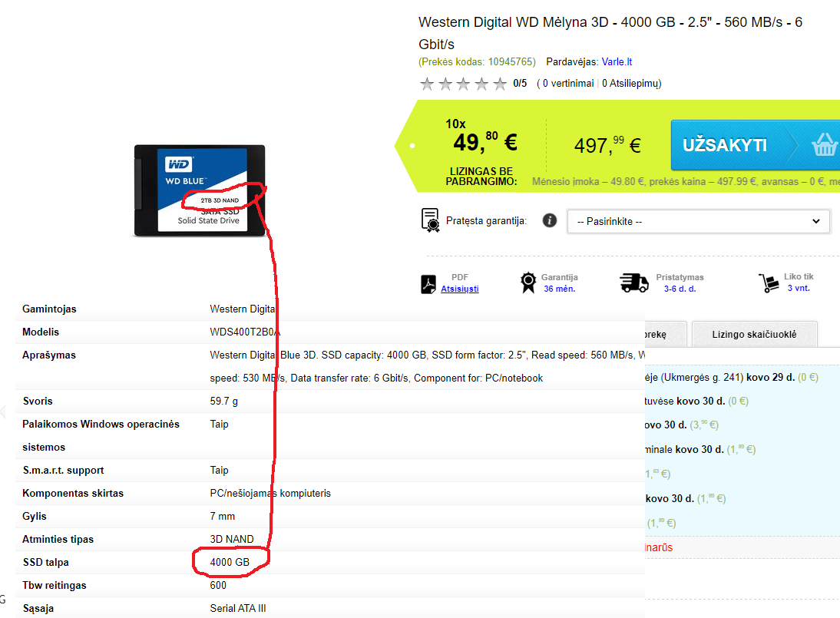The height and width of the screenshot is (618, 840).
Task: Click the shopping basket icon
Action: click(824, 144)
